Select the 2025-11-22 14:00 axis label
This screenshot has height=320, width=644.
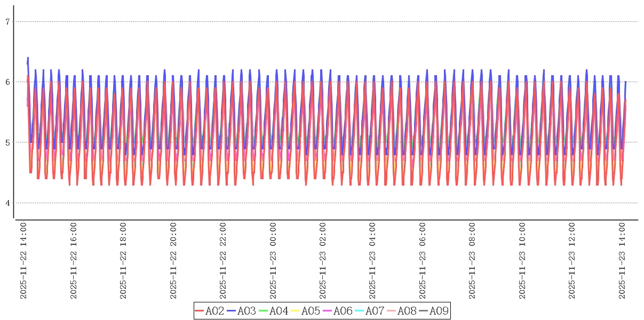click(x=23, y=261)
